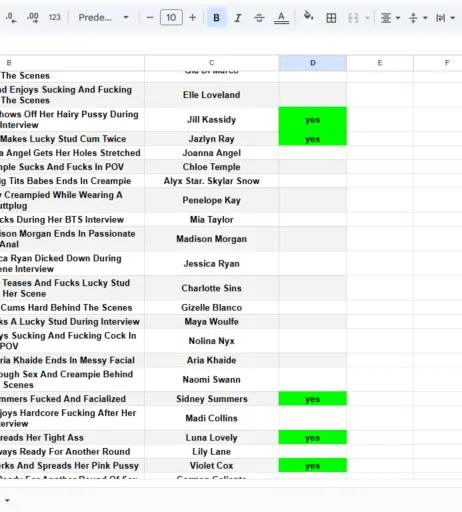The image size is (462, 512).
Task: Select column E header
Action: (380, 63)
